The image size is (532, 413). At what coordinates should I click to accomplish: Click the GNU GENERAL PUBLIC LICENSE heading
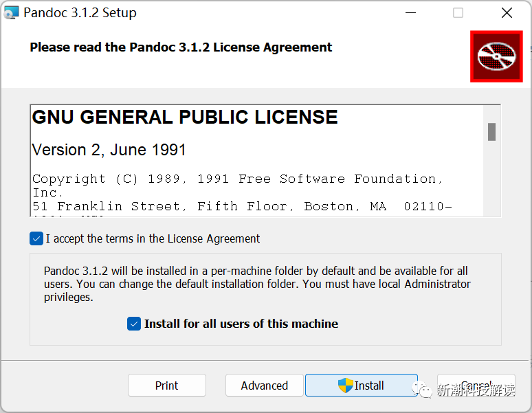pyautogui.click(x=185, y=118)
